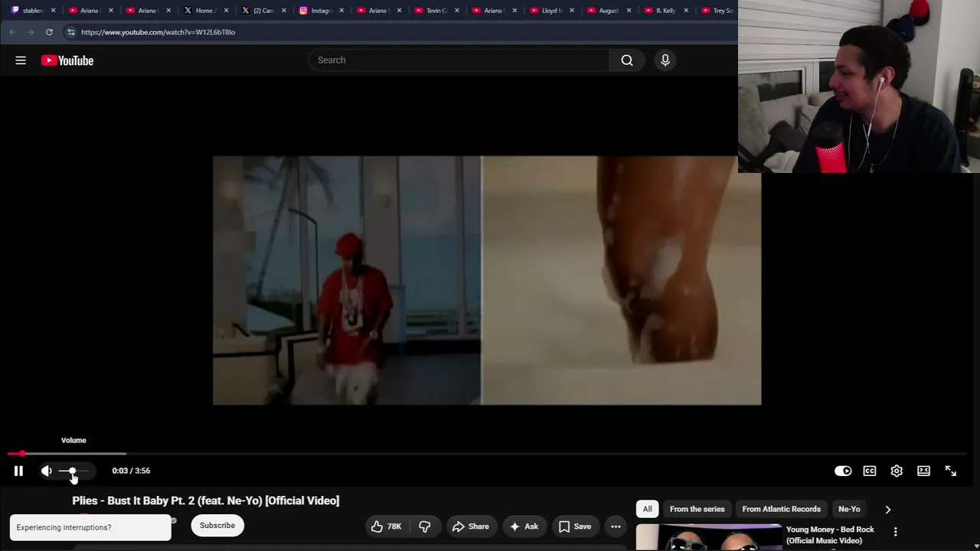Image resolution: width=980 pixels, height=551 pixels.
Task: Switch to the X 'Home' tab
Action: pyautogui.click(x=204, y=11)
